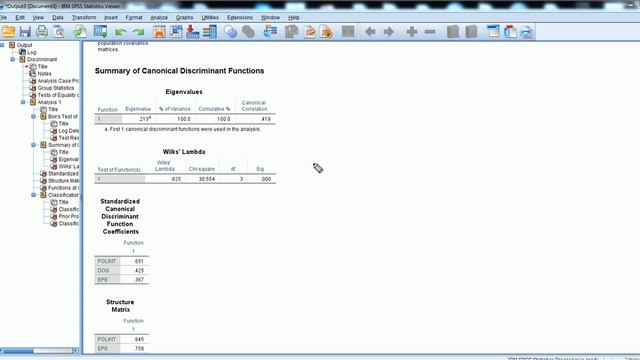Click the Eigenvalues table title
The image size is (640, 360).
(x=184, y=92)
